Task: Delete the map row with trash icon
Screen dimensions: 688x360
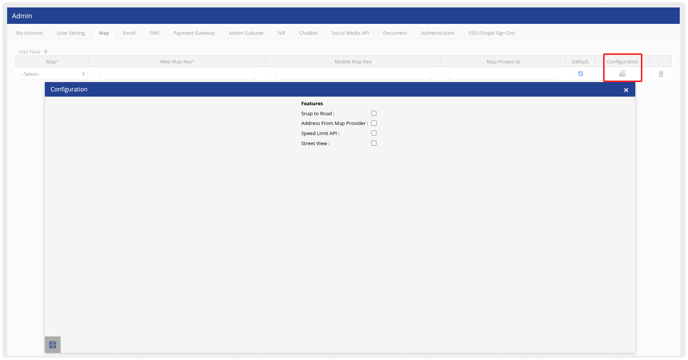Action: pos(661,74)
